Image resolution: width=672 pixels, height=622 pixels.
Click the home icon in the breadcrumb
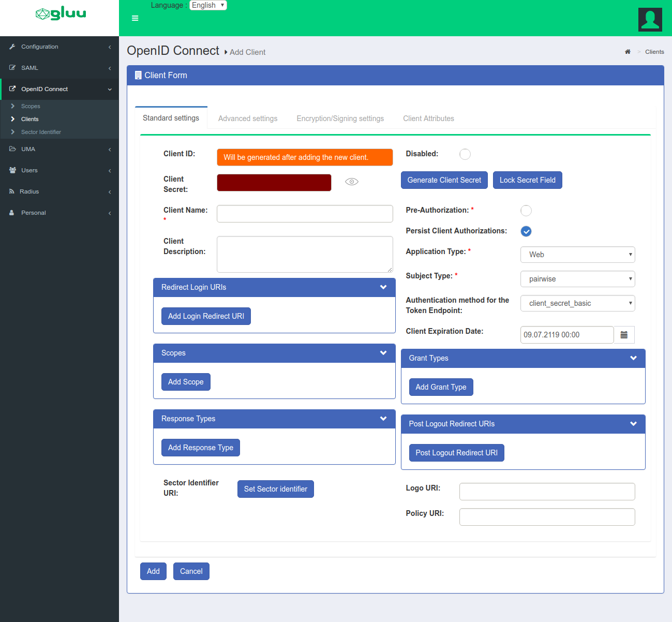click(628, 51)
